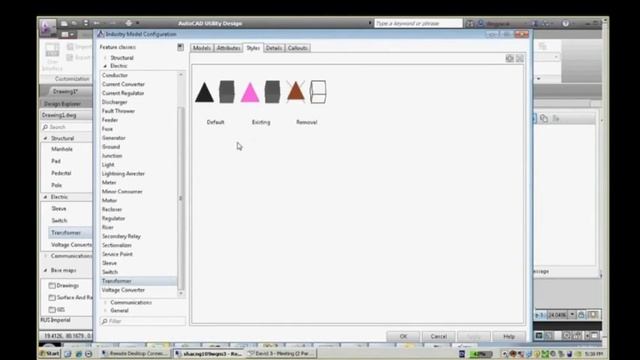Select Voltage Converter in feature class list
Image resolution: width=640 pixels, height=360 pixels.
tap(123, 290)
